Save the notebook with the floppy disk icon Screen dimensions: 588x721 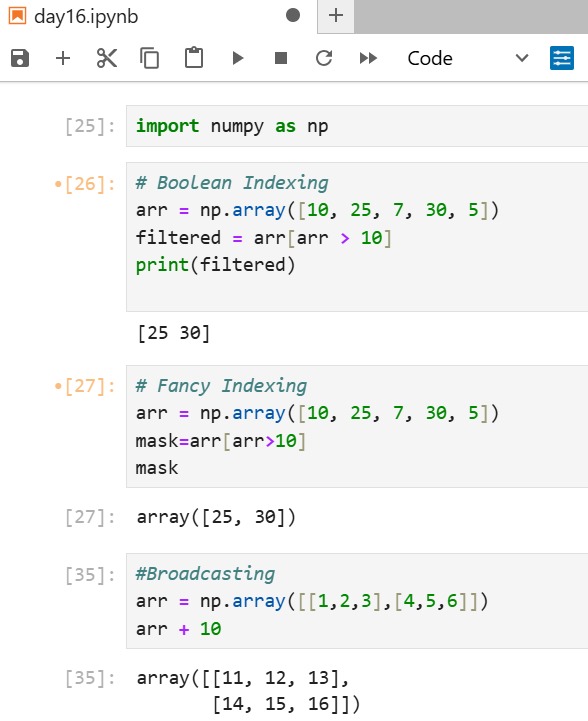pyautogui.click(x=20, y=58)
